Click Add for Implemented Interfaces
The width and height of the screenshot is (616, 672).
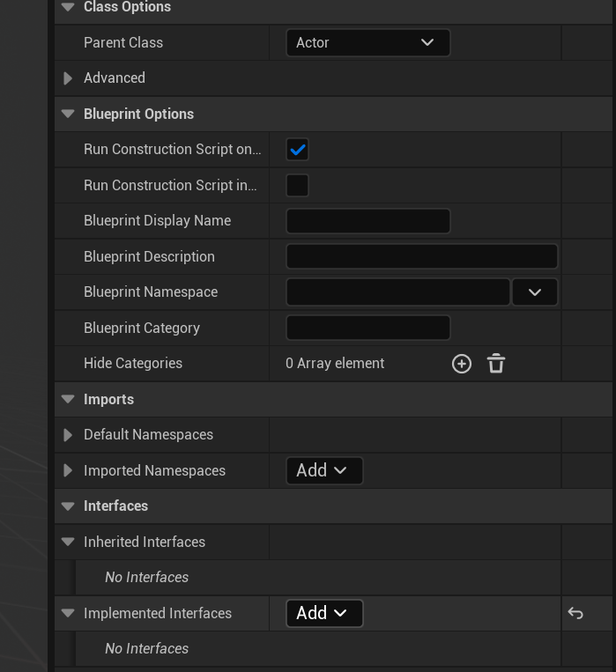[x=323, y=613]
